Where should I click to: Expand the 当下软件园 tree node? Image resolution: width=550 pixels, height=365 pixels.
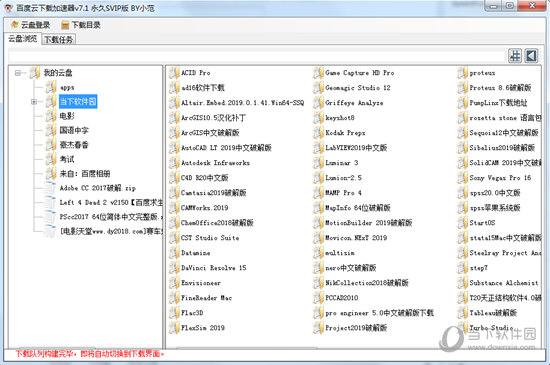click(34, 102)
